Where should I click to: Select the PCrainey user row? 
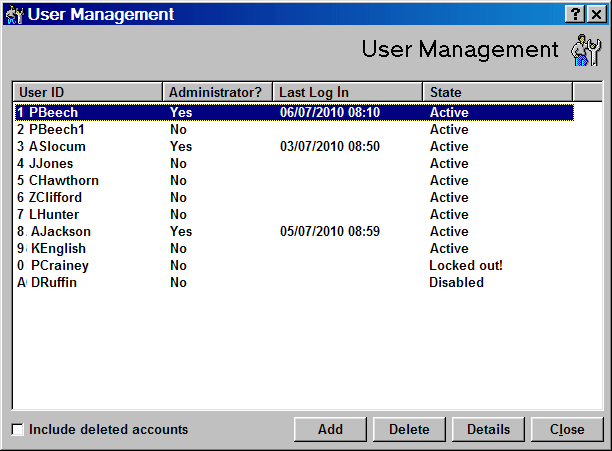point(294,265)
